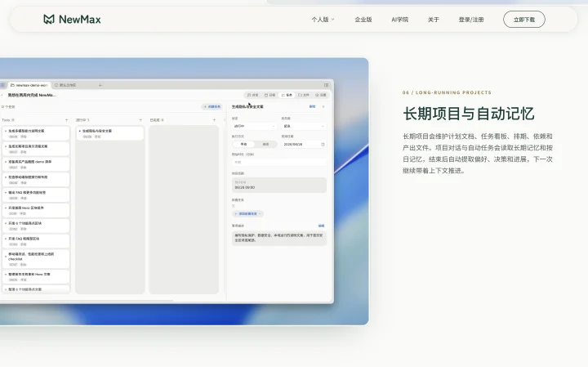Click project title in app preview header
This screenshot has width=588, height=367.
point(32,96)
